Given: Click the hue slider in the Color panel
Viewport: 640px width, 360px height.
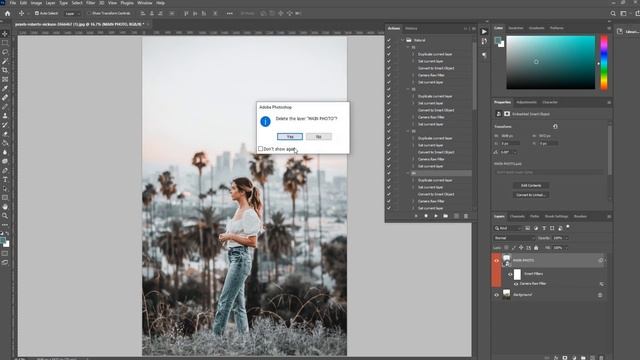Looking at the screenshot, I should [604, 62].
